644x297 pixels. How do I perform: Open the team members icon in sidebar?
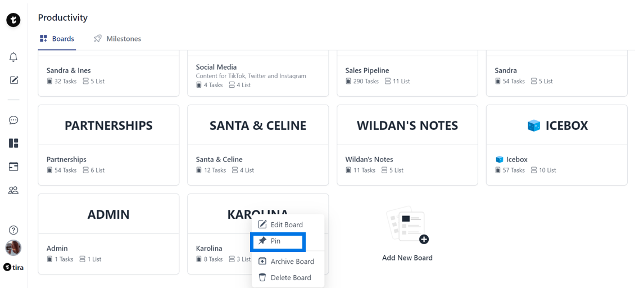pos(13,190)
